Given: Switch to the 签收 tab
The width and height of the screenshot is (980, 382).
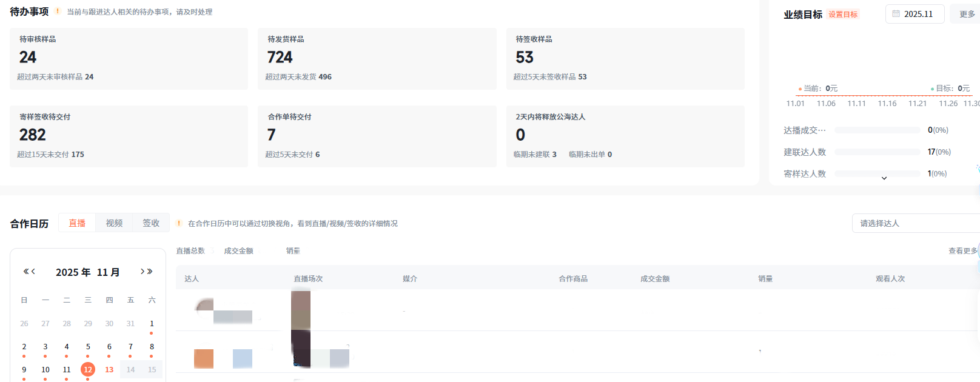Looking at the screenshot, I should [x=151, y=223].
